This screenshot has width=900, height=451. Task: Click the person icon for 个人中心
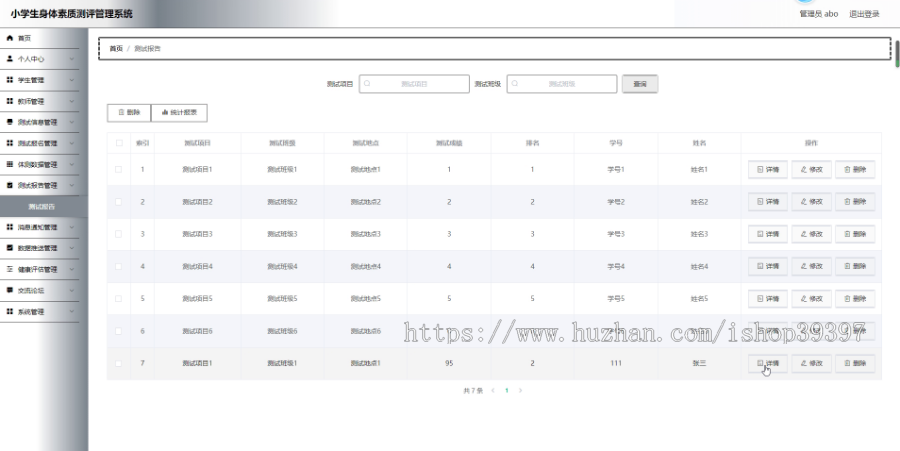coord(10,59)
